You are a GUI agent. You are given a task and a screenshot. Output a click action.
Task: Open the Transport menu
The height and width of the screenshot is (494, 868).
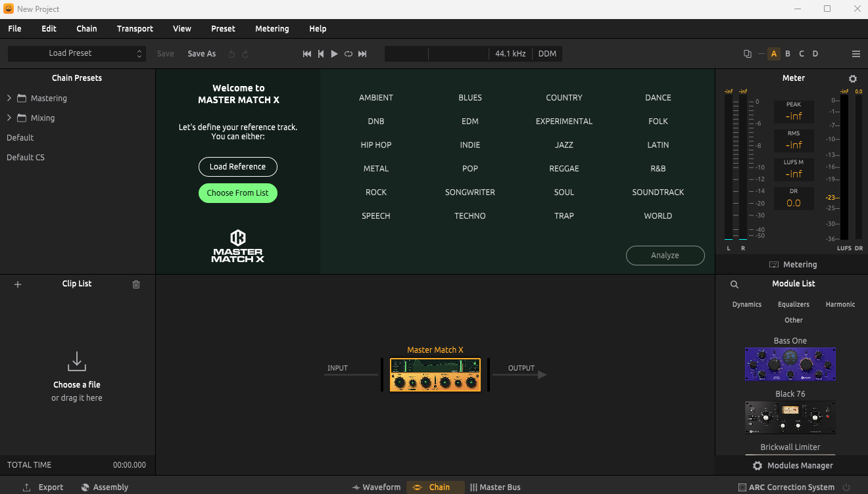(x=135, y=29)
